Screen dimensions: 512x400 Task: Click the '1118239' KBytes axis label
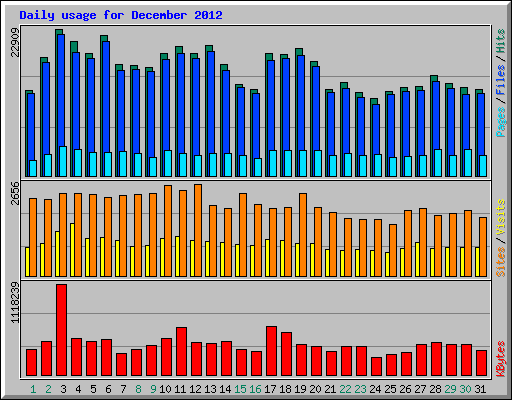15,303
